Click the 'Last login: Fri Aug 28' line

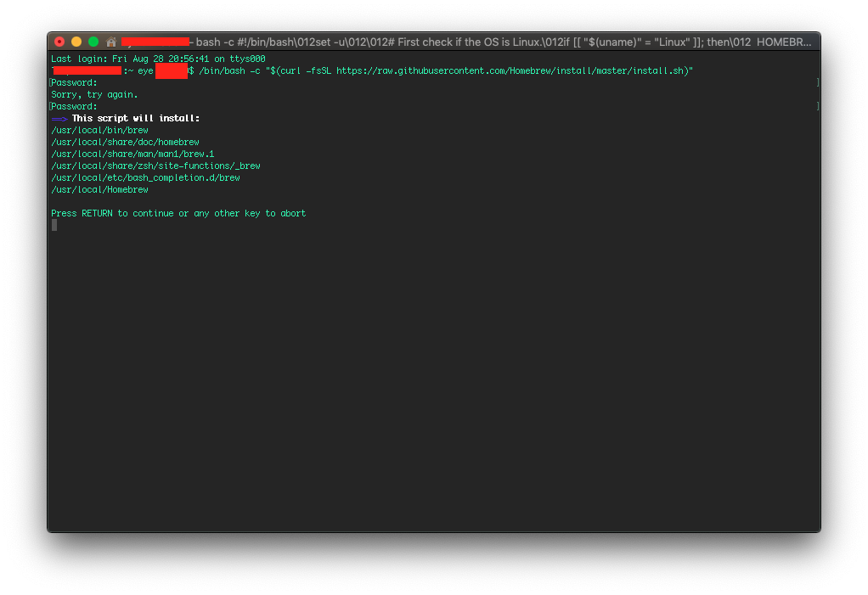pyautogui.click(x=158, y=59)
